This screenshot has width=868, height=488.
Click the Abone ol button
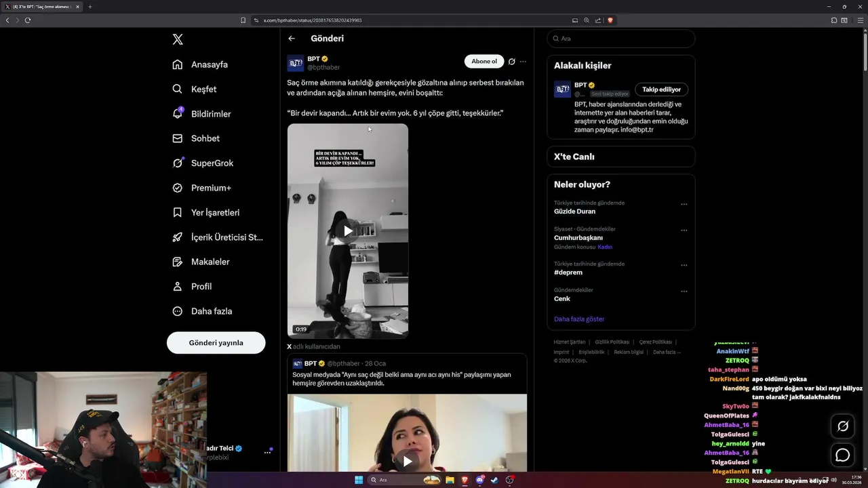tap(484, 61)
